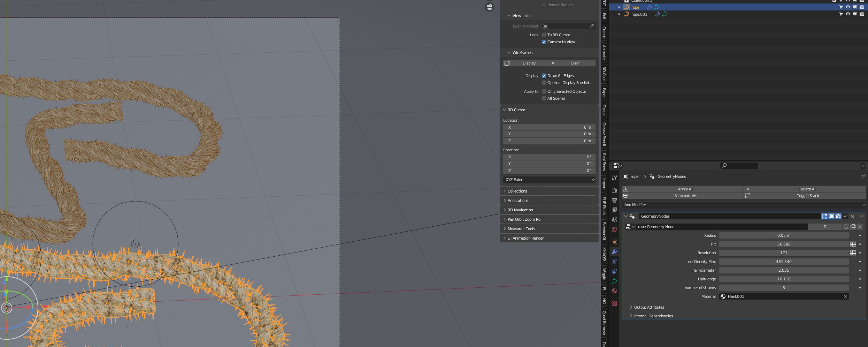Open rotation mode XYZ Euler dropdown
Viewport: 868px width, 347px height.
tap(549, 180)
